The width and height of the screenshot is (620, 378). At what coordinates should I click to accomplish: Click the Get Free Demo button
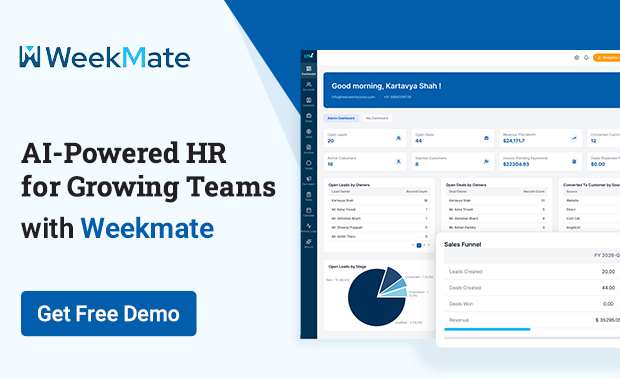(x=109, y=314)
